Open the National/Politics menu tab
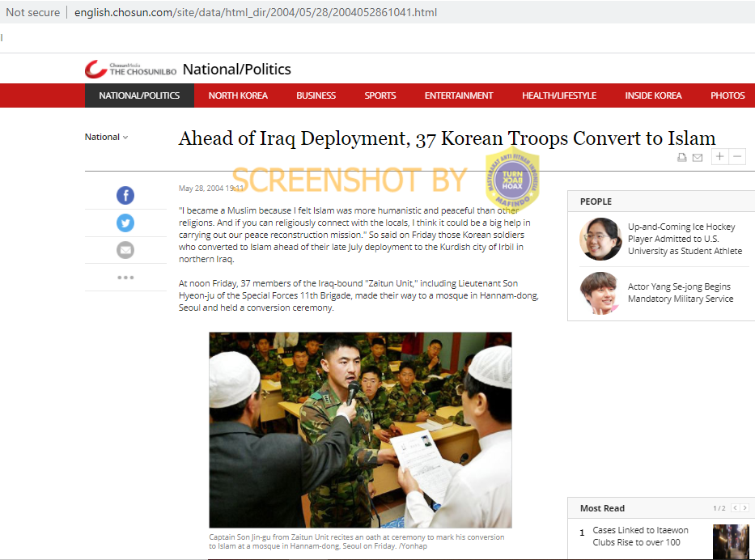This screenshot has height=560, width=755. point(140,95)
